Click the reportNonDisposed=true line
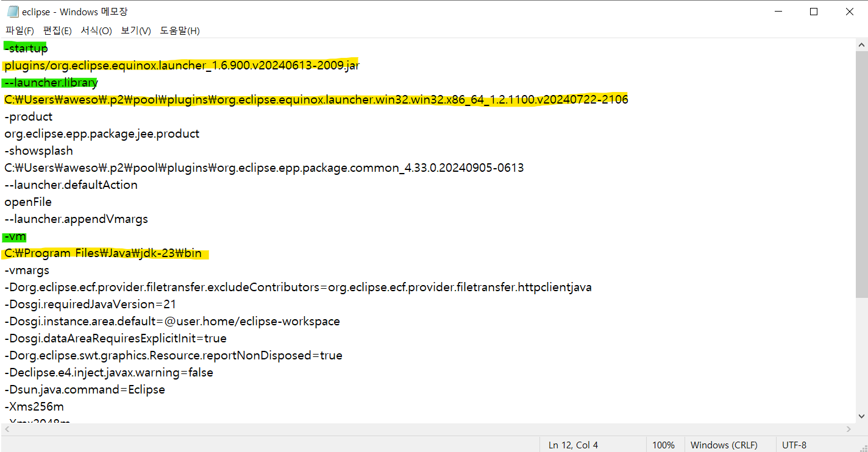Image resolution: width=868 pixels, height=452 pixels. pos(173,355)
